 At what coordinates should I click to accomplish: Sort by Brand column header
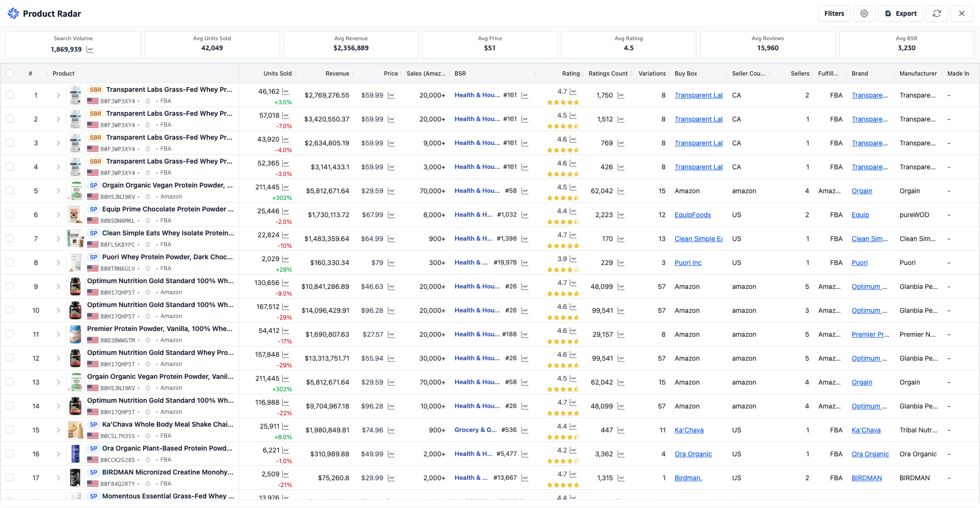[860, 74]
